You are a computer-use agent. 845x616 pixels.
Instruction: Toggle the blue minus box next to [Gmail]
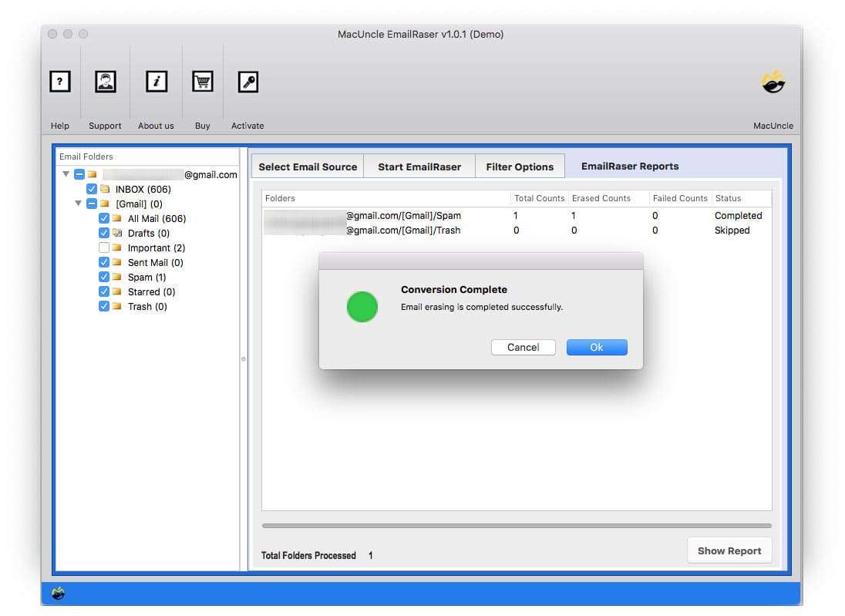[91, 204]
